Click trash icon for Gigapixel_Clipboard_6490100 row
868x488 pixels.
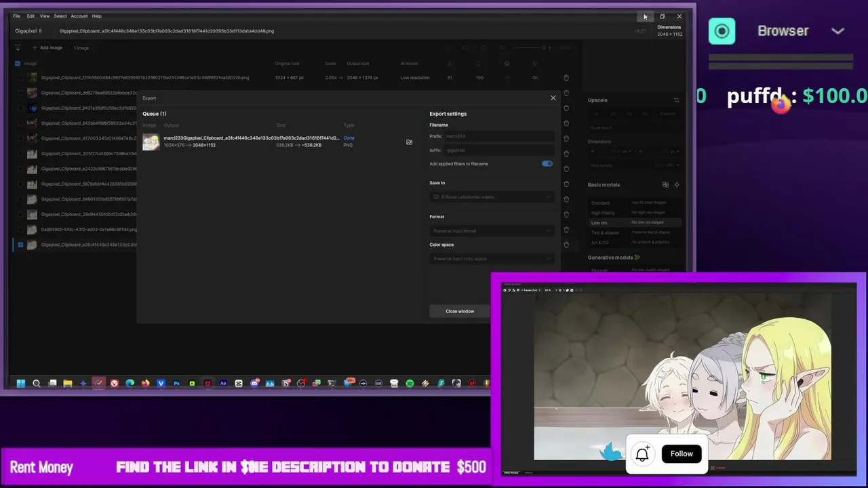tap(566, 199)
